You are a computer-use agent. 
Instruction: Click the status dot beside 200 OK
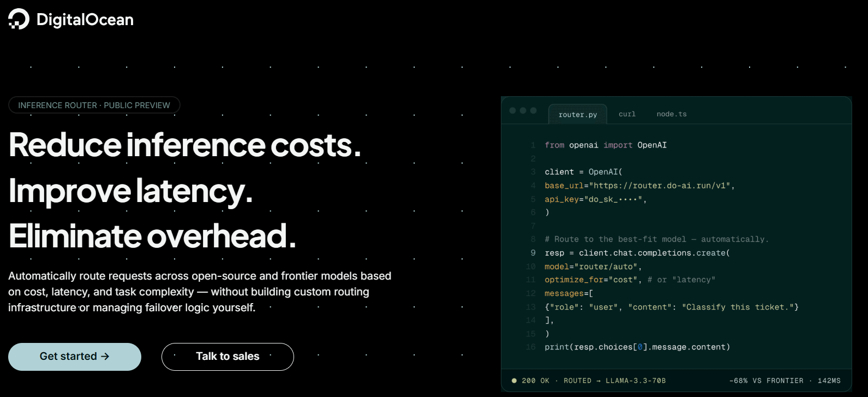click(x=514, y=381)
